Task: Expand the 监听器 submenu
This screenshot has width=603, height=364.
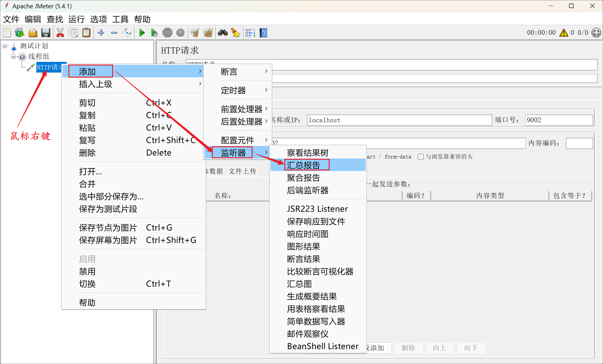Action: point(237,153)
